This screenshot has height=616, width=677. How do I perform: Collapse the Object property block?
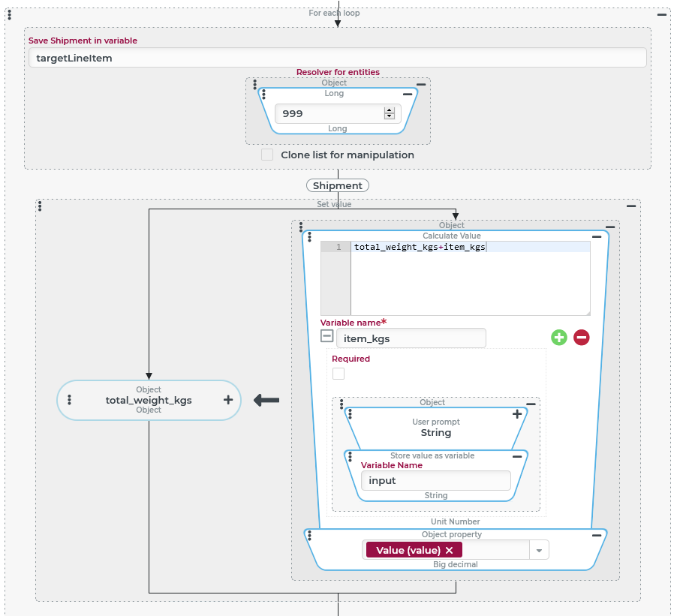click(x=597, y=535)
